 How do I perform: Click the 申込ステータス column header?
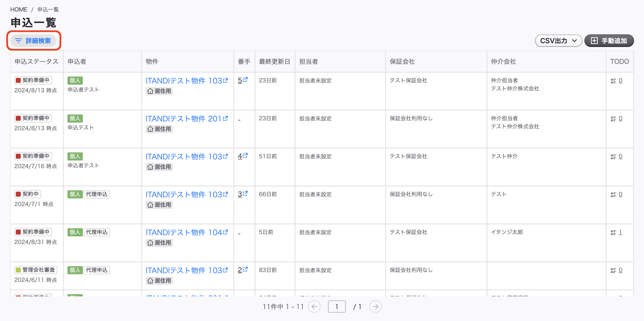pyautogui.click(x=37, y=62)
